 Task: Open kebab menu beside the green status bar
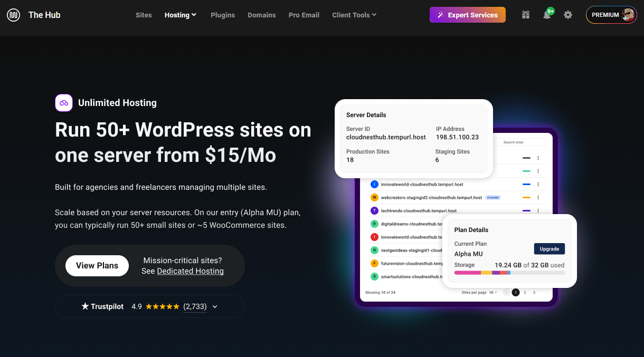coord(538,171)
